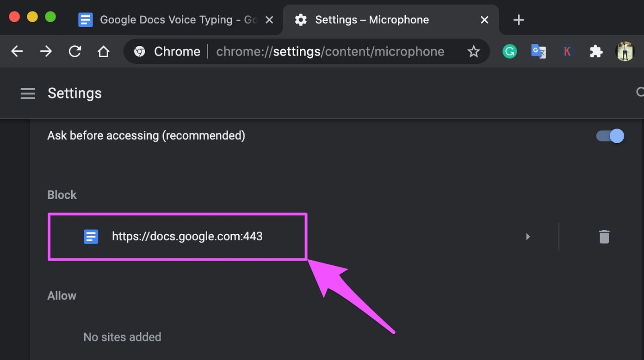644x360 pixels.
Task: Open a new tab with plus button
Action: (519, 20)
